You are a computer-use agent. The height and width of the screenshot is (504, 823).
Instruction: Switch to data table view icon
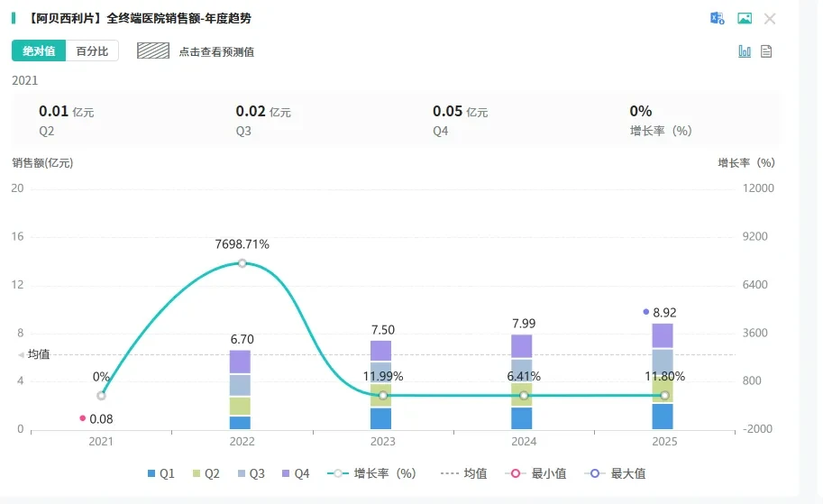pyautogui.click(x=766, y=51)
